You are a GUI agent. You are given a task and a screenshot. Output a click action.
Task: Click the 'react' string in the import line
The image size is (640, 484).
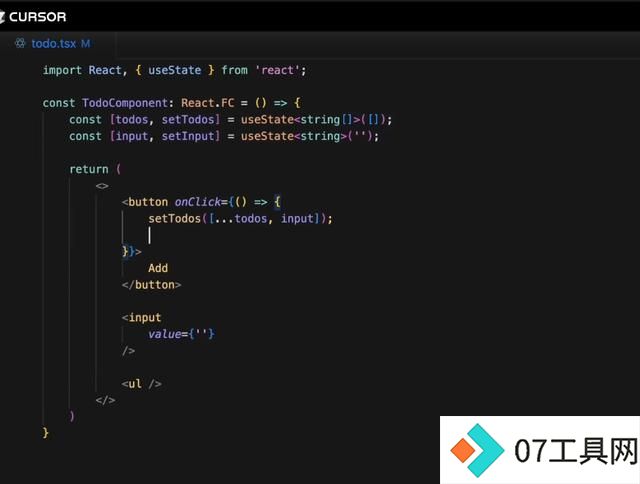click(277, 70)
